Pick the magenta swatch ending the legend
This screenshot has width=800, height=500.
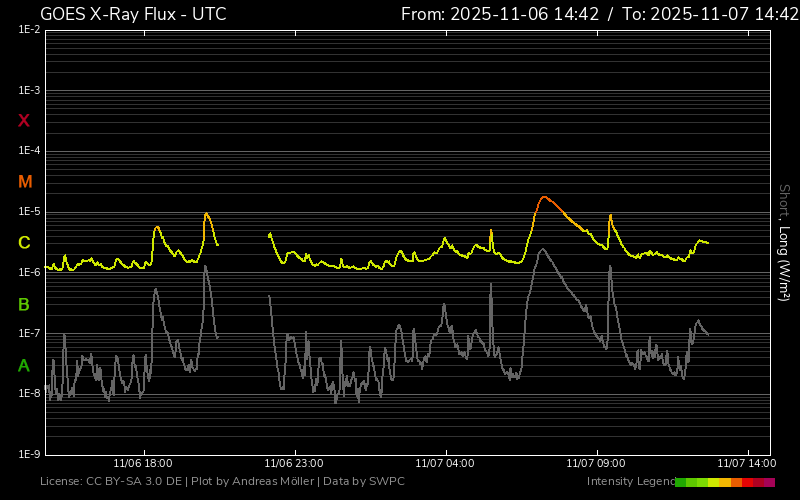click(769, 482)
